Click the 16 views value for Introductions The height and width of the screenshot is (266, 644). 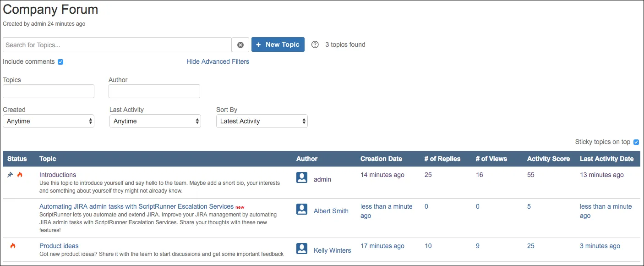coord(479,175)
